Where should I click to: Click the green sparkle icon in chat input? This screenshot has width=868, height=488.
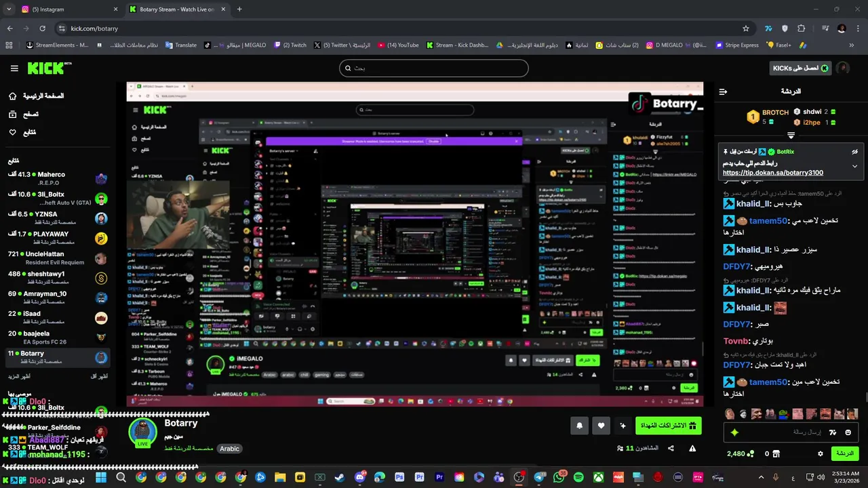click(734, 432)
